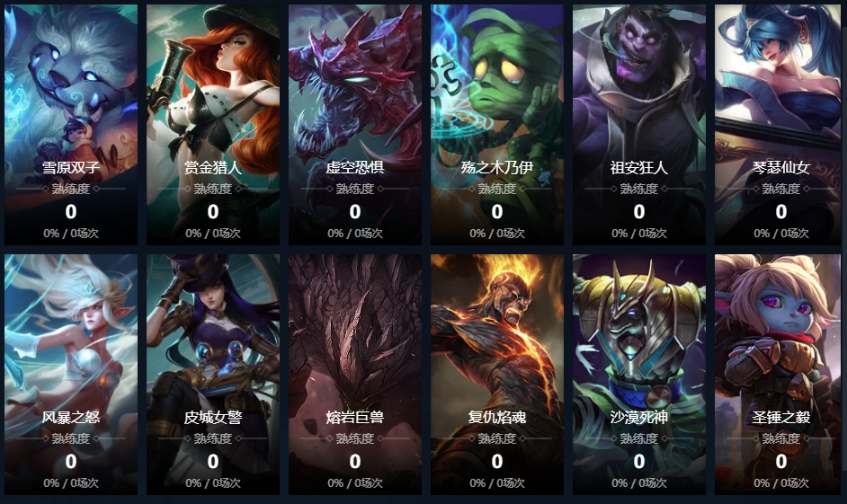Click the 0% / 0场次 stats under 虚空恐惧
The image size is (847, 504).
355,233
